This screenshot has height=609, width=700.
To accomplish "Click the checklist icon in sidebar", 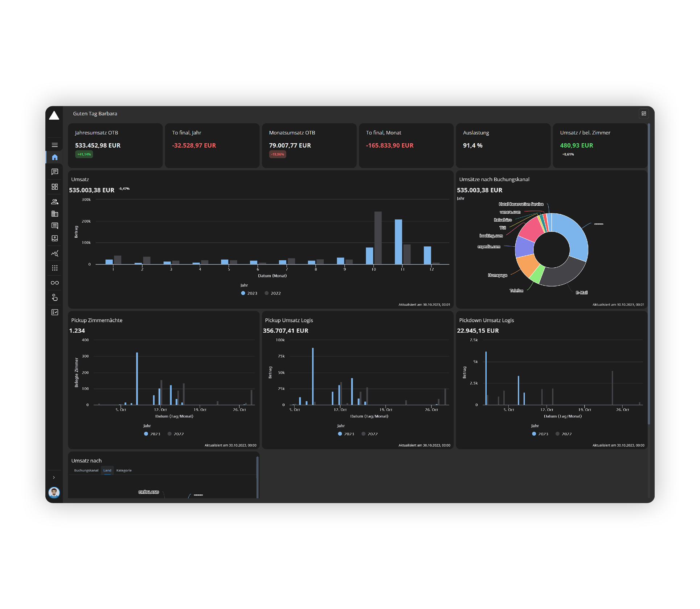I will [x=55, y=313].
